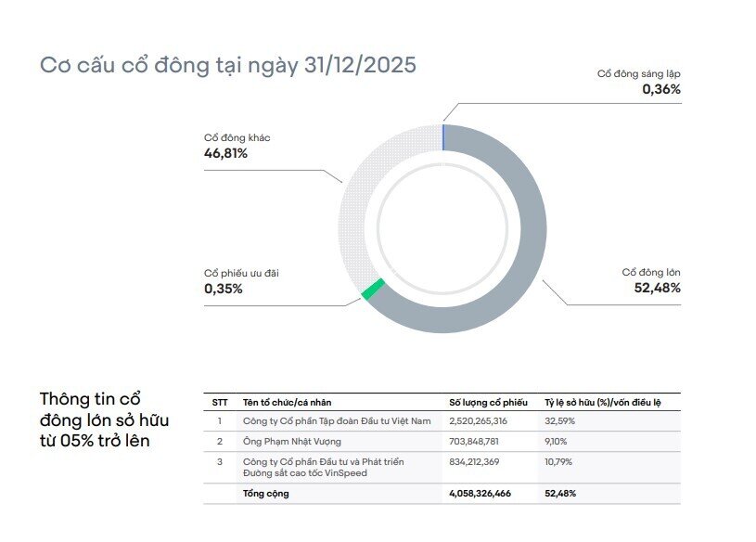Click the blue founding shareholders chart sliver
756x542 pixels.
tap(442, 137)
